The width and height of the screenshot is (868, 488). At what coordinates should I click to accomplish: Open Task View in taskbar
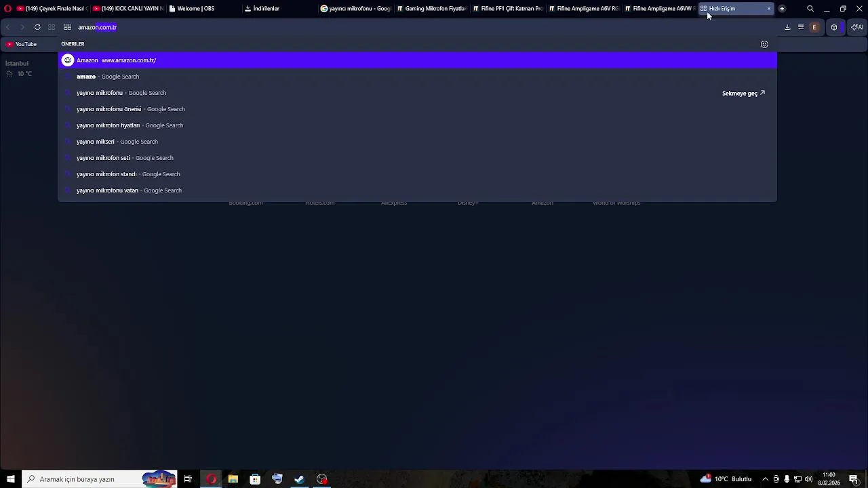coord(188,479)
